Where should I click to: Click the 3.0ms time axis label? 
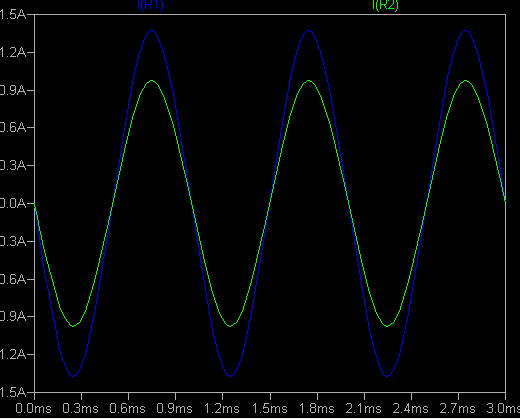click(x=503, y=409)
